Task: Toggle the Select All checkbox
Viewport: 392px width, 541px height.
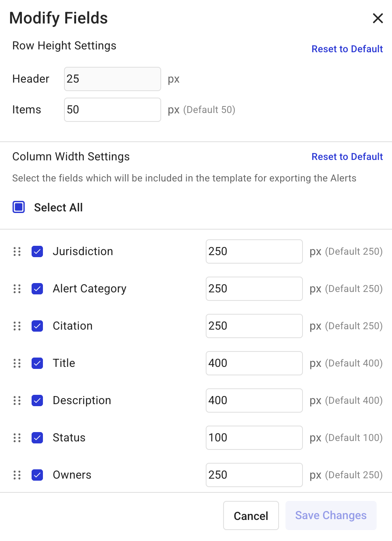Action: (19, 207)
